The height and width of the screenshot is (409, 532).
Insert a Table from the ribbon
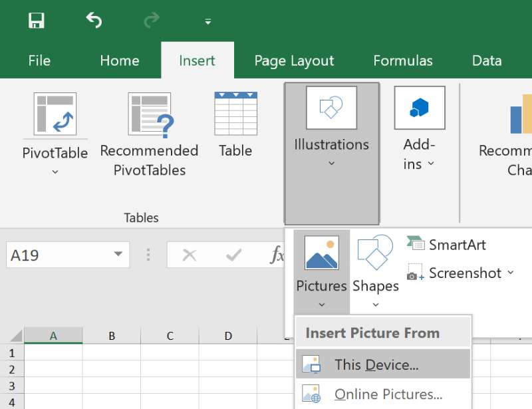[x=236, y=124]
